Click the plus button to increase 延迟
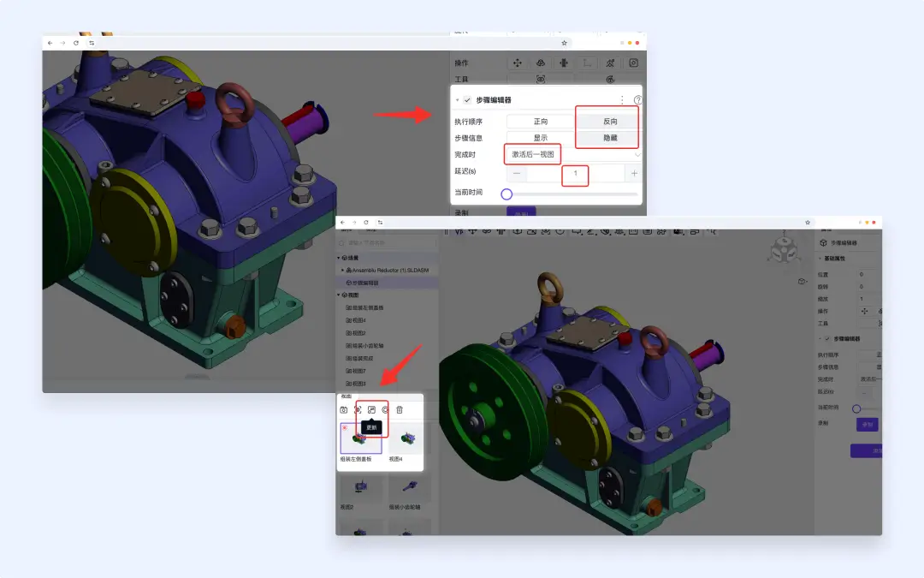The width and height of the screenshot is (924, 578). pos(634,174)
